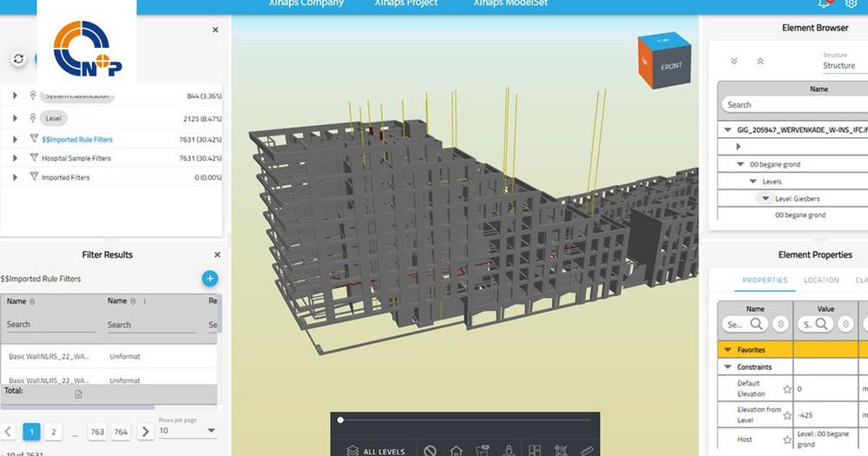Expand the $$Imported Rule Filters row
The height and width of the screenshot is (456, 868).
tap(15, 139)
